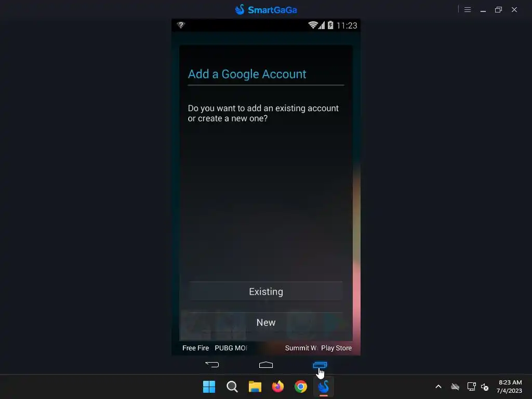This screenshot has width=532, height=399.
Task: Open the SmartGaGa hamburger menu
Action: click(x=468, y=9)
